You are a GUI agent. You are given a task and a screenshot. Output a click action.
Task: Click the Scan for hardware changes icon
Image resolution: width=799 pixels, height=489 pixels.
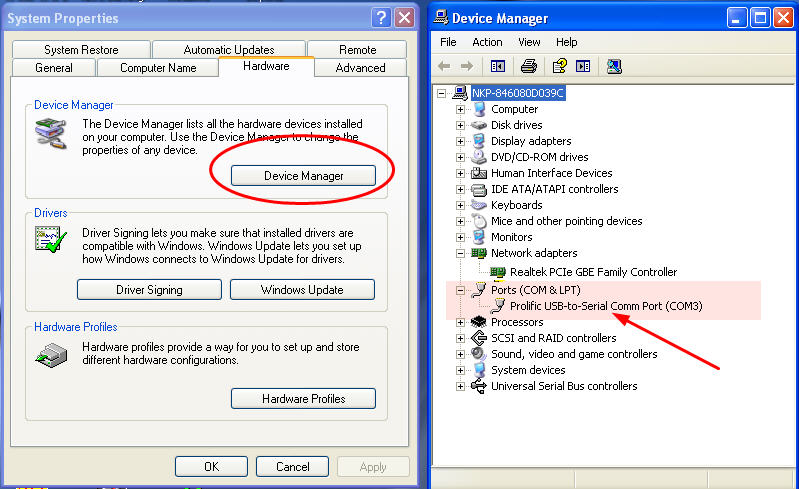tap(614, 66)
